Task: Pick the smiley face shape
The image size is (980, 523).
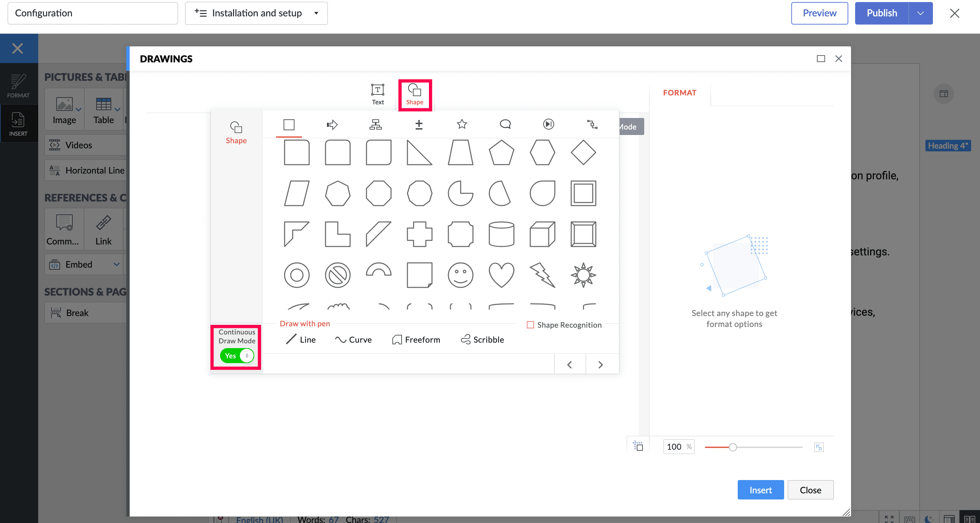Action: pyautogui.click(x=460, y=275)
